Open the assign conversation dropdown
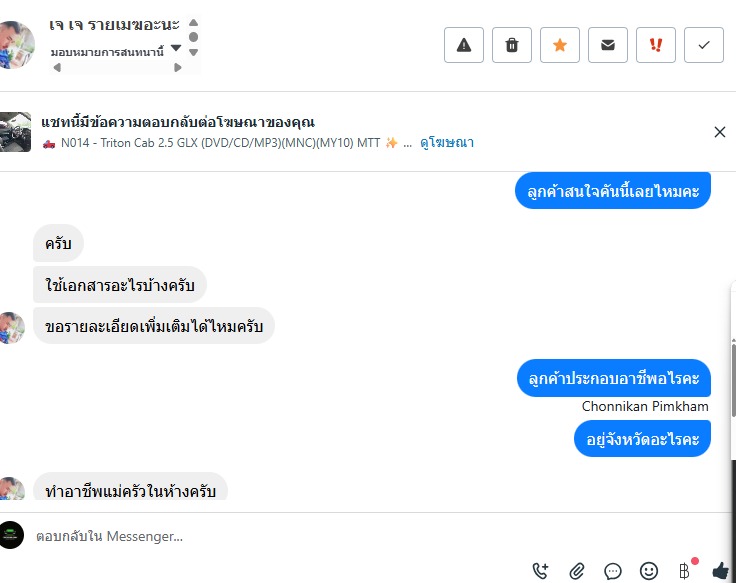736x583 pixels. (176, 48)
